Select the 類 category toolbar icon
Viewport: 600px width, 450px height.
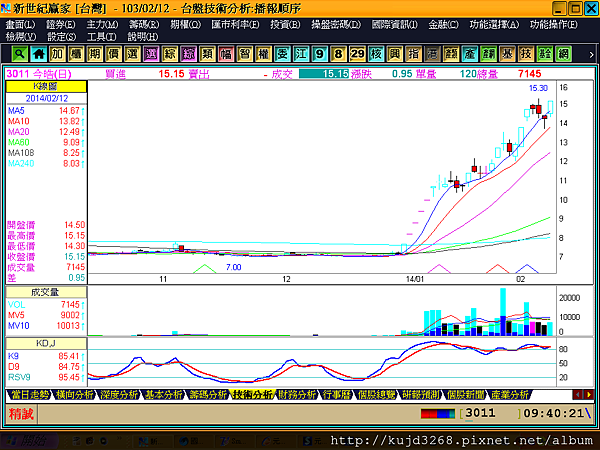pyautogui.click(x=207, y=54)
